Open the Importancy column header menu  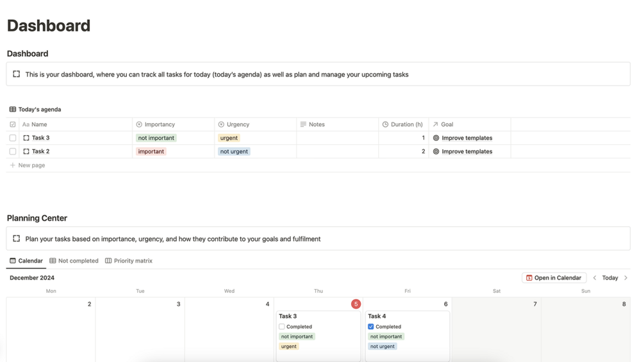click(160, 124)
